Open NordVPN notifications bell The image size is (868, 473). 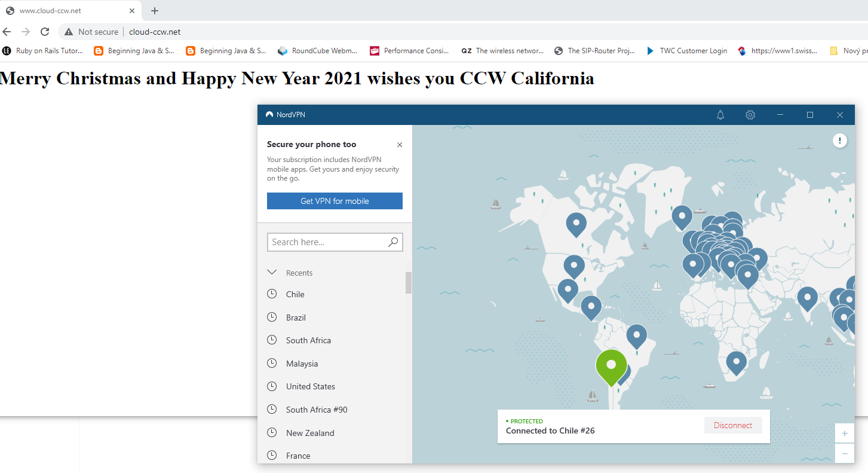tap(720, 115)
